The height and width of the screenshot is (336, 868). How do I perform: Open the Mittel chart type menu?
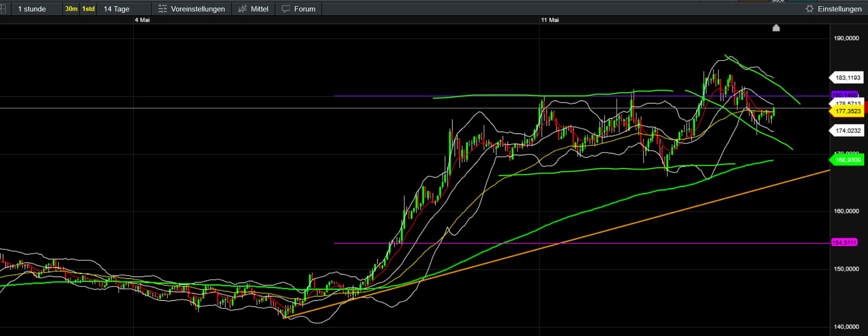click(253, 9)
